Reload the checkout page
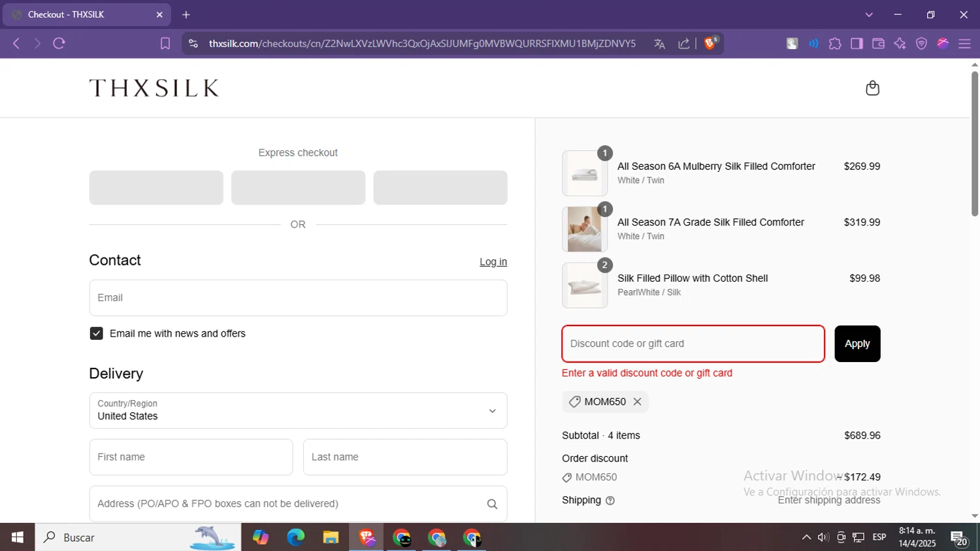This screenshot has height=551, width=980. tap(59, 44)
